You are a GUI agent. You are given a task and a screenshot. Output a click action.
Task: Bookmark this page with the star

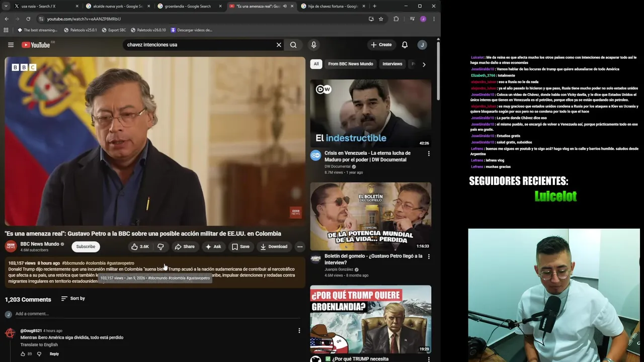coord(381,19)
